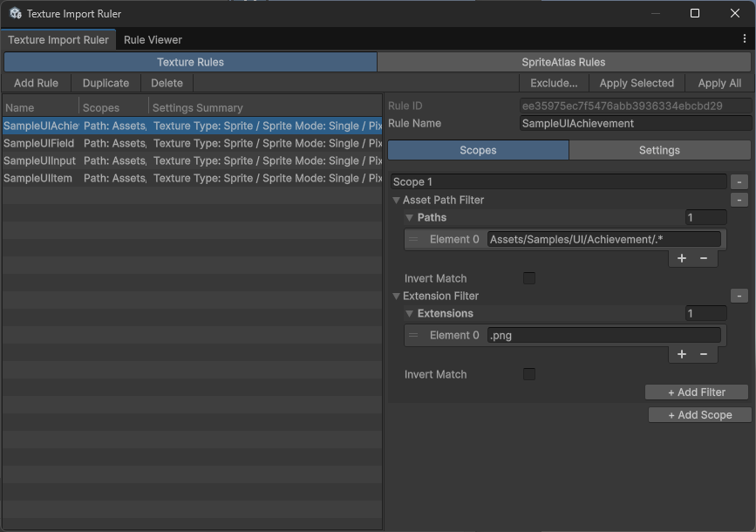Duplicate the selected rule
This screenshot has height=532, width=756.
[106, 83]
